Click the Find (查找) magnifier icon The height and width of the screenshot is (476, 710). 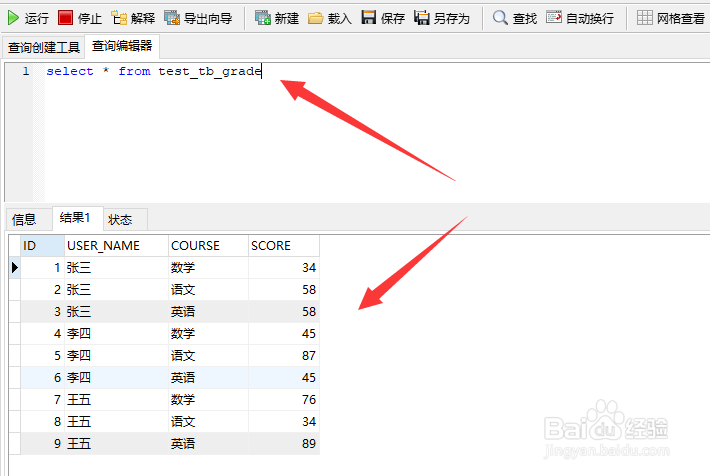500,18
